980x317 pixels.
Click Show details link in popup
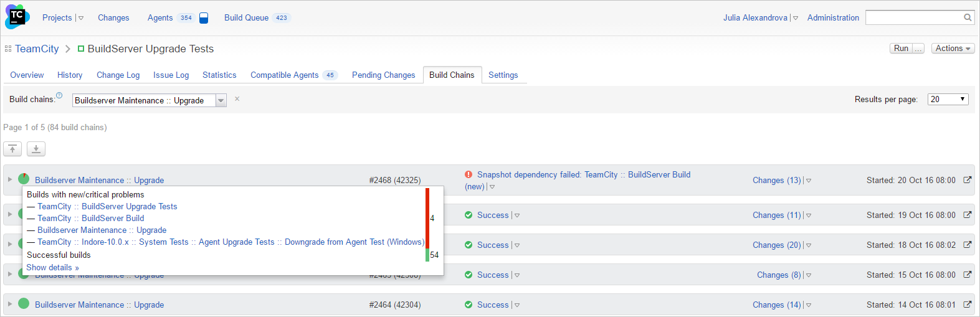pos(52,267)
